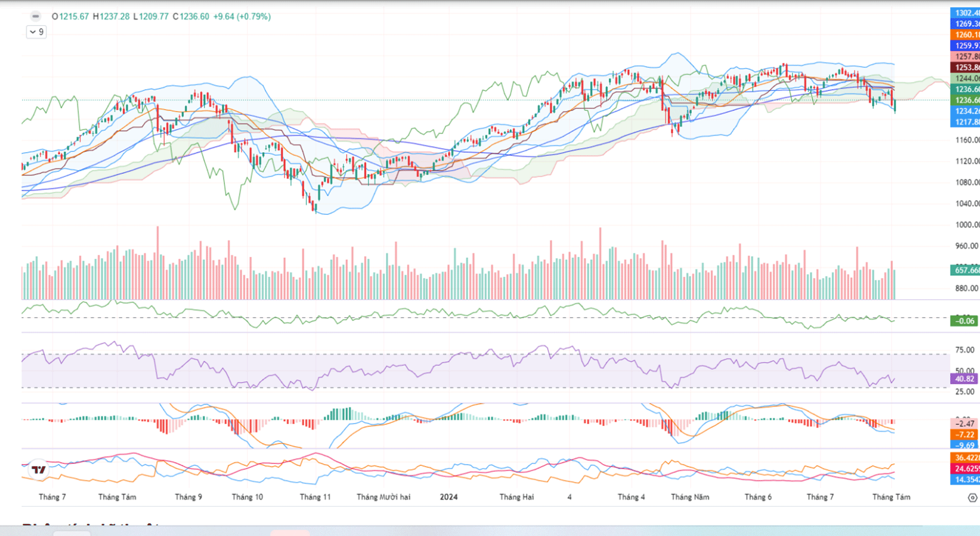
Task: Select the green -0.06 indicator label
Action: tap(964, 321)
